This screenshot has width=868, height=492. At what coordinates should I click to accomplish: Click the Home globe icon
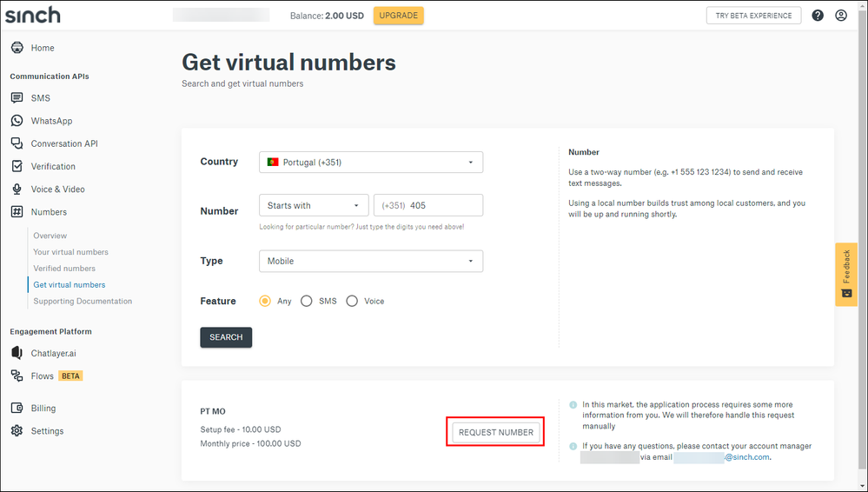(x=17, y=48)
